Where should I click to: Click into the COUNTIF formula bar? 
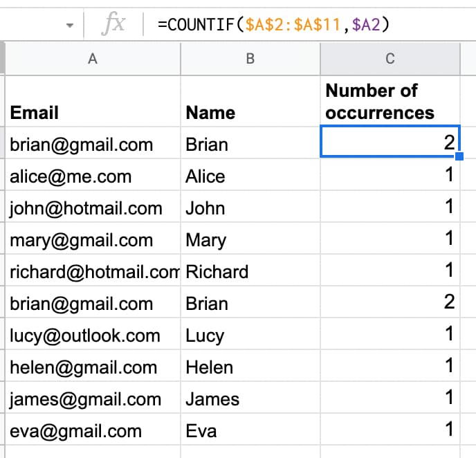pyautogui.click(x=310, y=25)
